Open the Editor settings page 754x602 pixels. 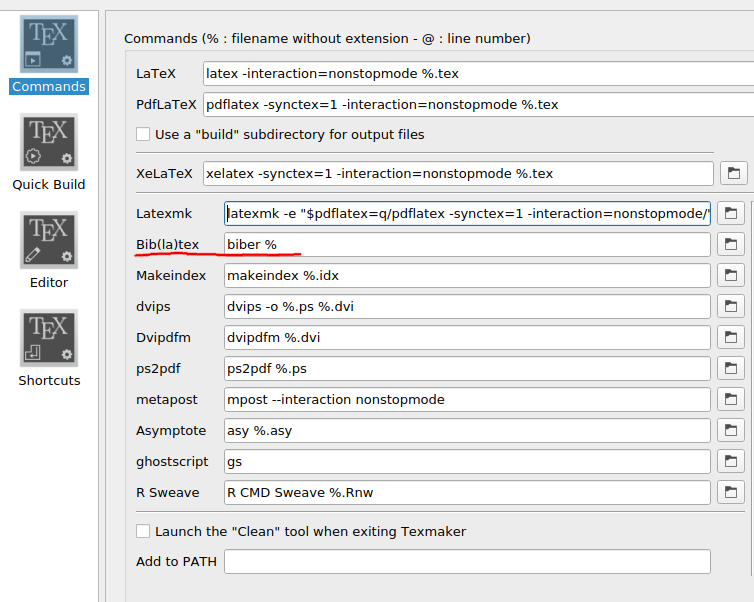[48, 250]
